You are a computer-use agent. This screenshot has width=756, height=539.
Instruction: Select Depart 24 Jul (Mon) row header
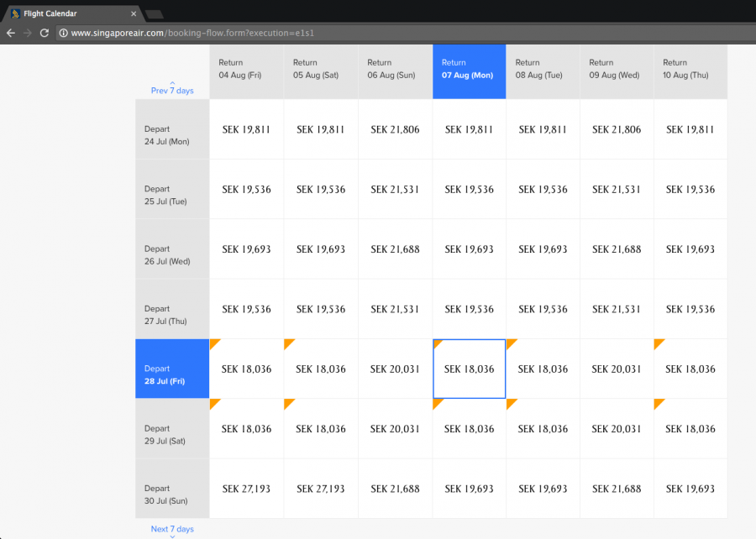[x=172, y=129]
